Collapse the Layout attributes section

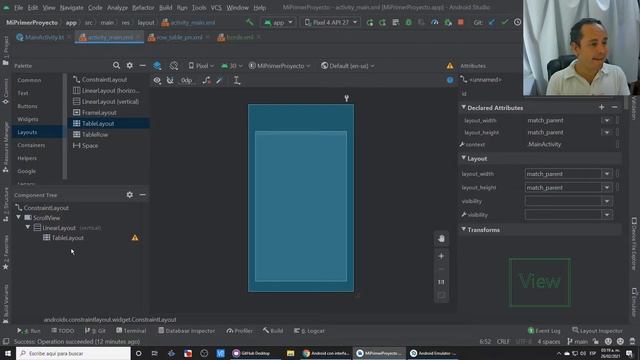click(x=464, y=158)
